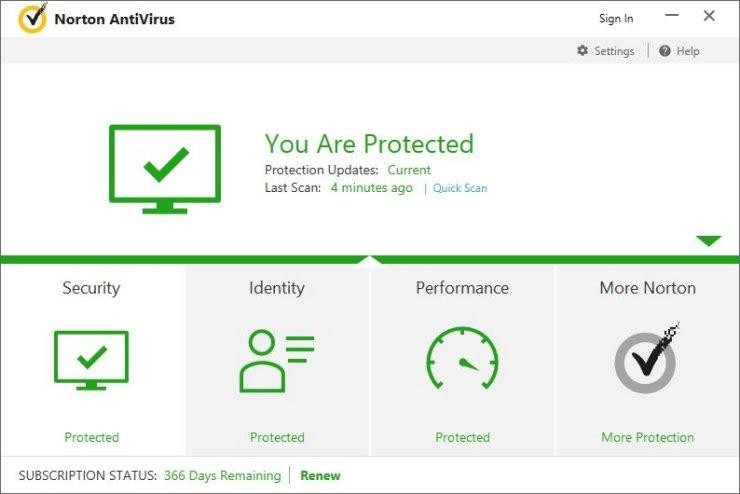Minimize the Norton window
This screenshot has width=740, height=494.
coord(672,16)
